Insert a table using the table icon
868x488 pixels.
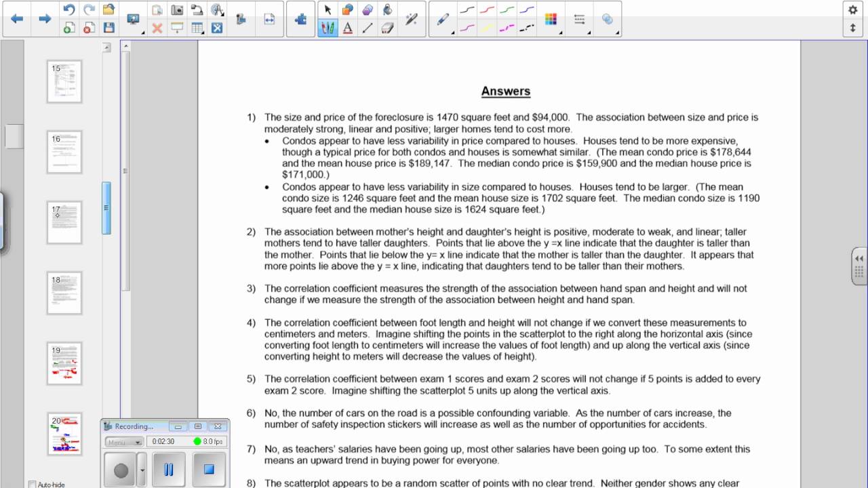coord(197,28)
